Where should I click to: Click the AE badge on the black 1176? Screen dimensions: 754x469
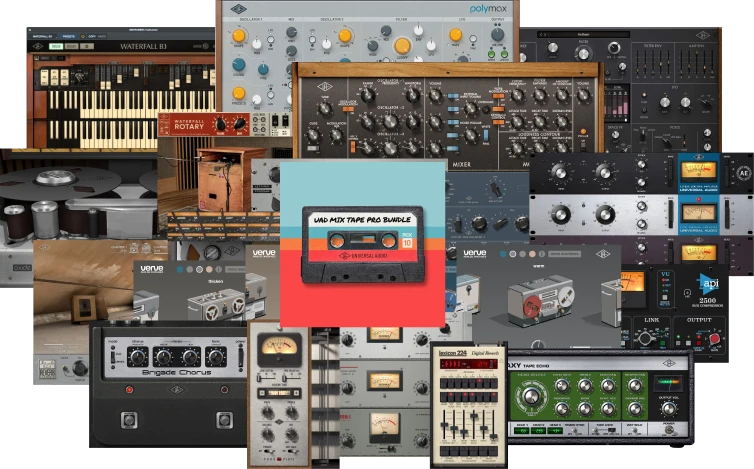point(743,173)
